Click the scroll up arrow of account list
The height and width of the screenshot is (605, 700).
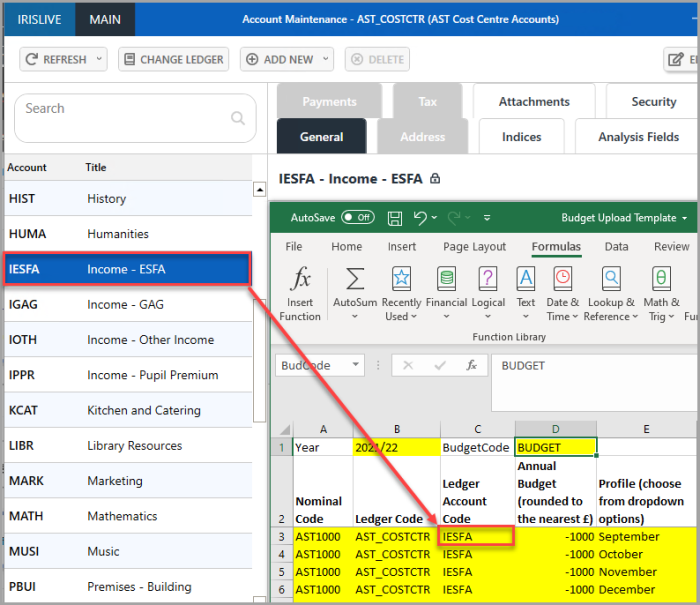click(x=260, y=189)
